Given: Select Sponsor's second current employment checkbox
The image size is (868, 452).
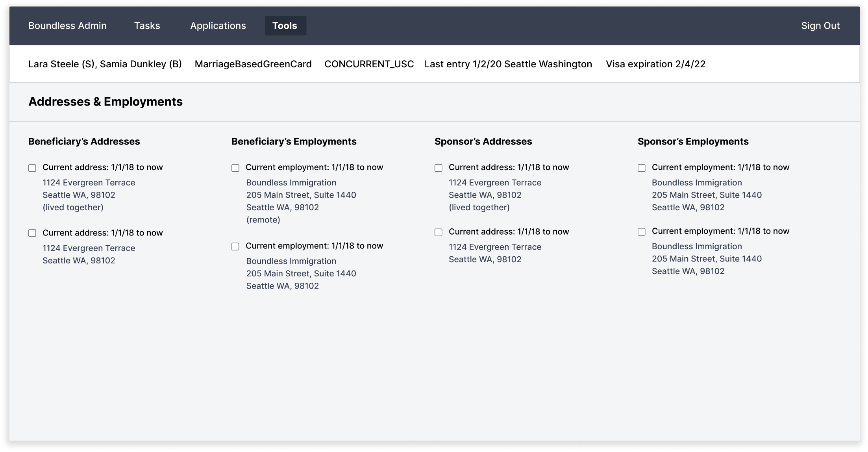Looking at the screenshot, I should [x=642, y=232].
